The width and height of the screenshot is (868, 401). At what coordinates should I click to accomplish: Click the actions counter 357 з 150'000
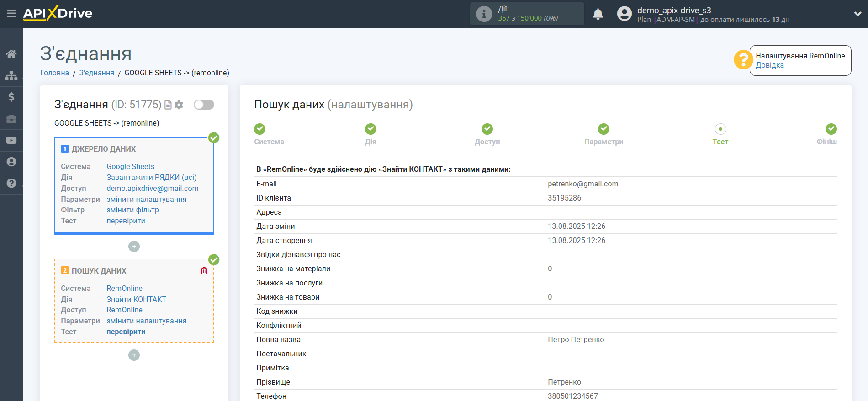[528, 18]
